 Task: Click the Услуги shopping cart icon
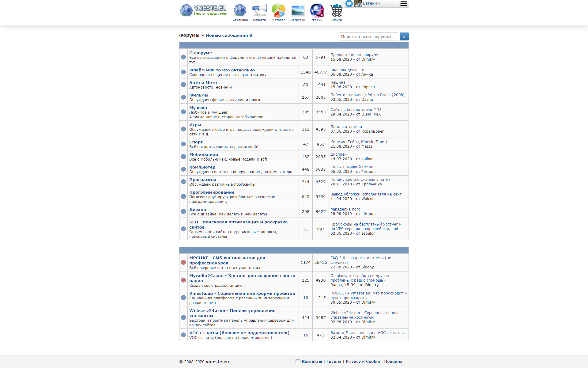pyautogui.click(x=336, y=11)
